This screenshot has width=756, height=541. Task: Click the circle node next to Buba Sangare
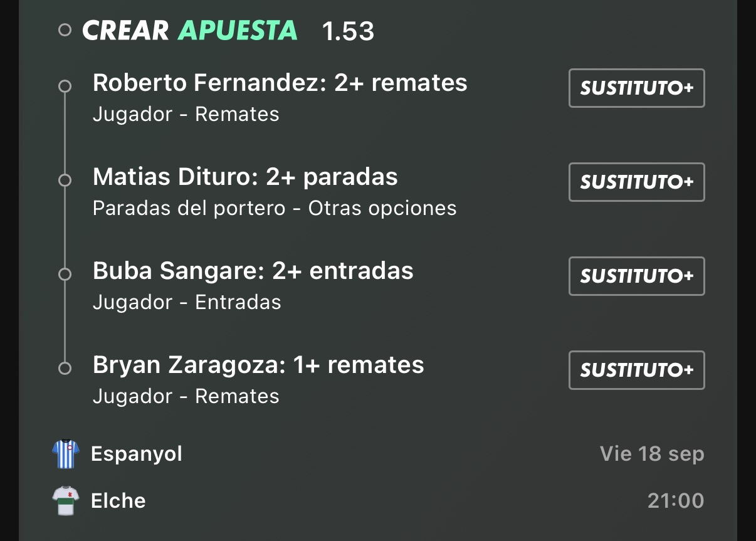(x=65, y=275)
